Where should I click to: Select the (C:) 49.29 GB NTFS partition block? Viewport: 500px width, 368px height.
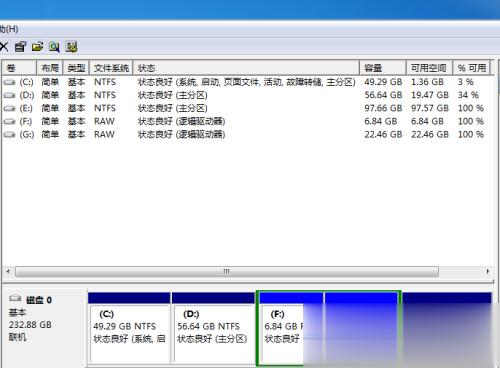pos(129,329)
